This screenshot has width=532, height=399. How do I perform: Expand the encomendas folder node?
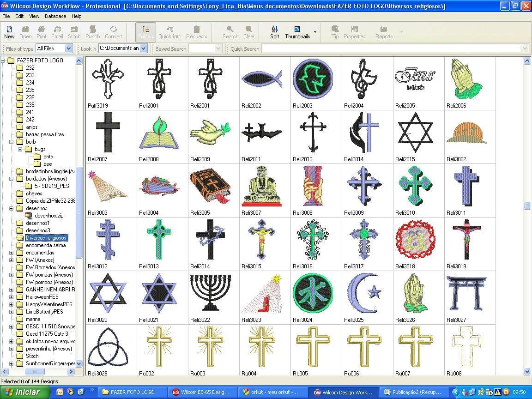[x=11, y=253]
